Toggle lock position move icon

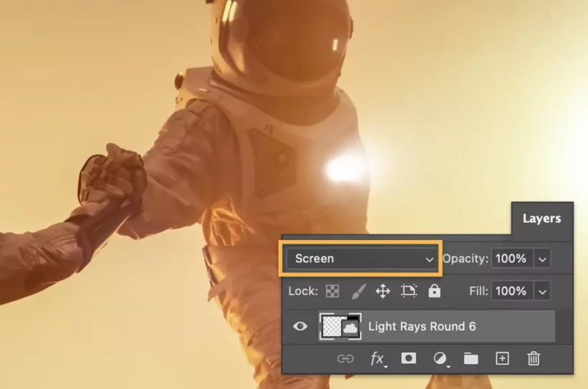click(383, 291)
